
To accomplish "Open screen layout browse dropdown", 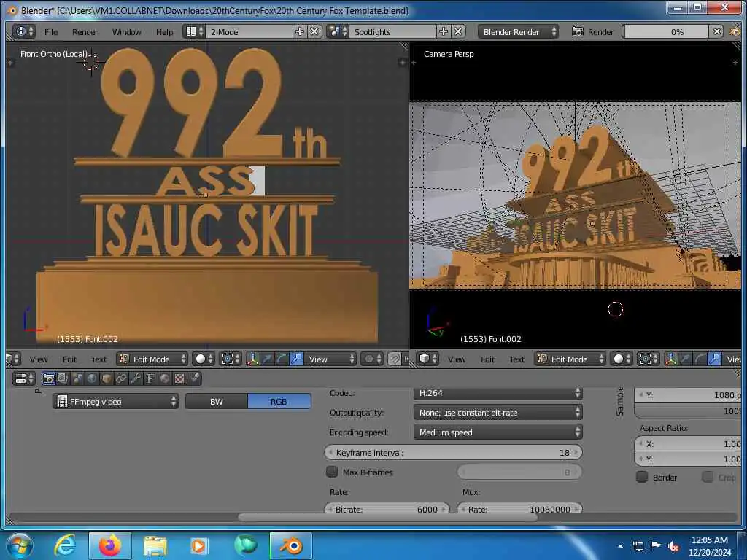I will coord(194,31).
